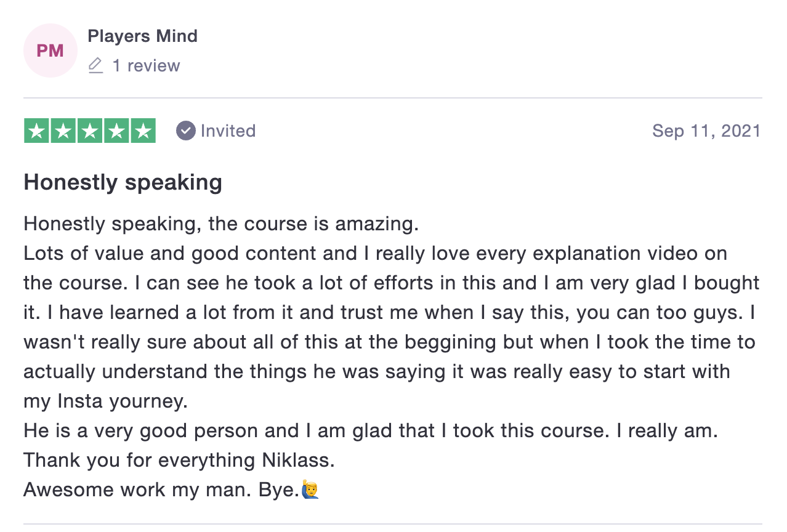Click the waving person emoji after Bye
Viewport: 787px width, 532px height.
click(310, 490)
